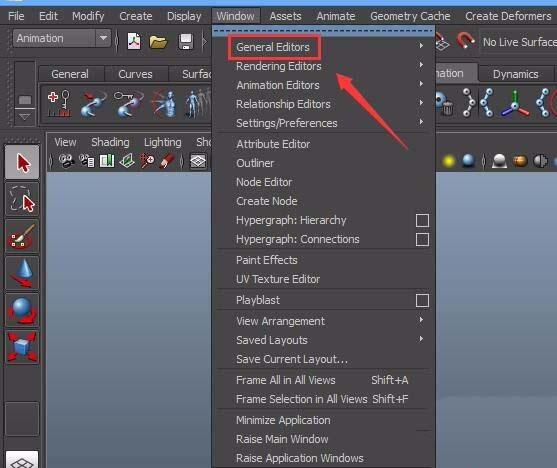Screen dimensions: 557x468
Task: Open Hypergraph: Connections option box
Action: tap(422, 240)
